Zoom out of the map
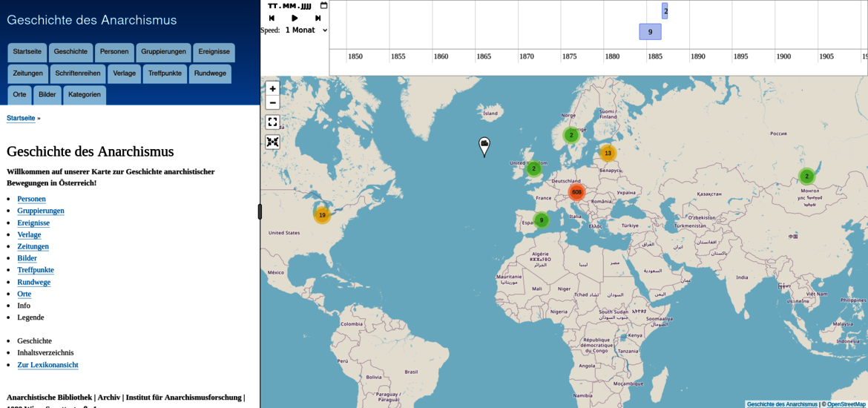 click(x=272, y=102)
